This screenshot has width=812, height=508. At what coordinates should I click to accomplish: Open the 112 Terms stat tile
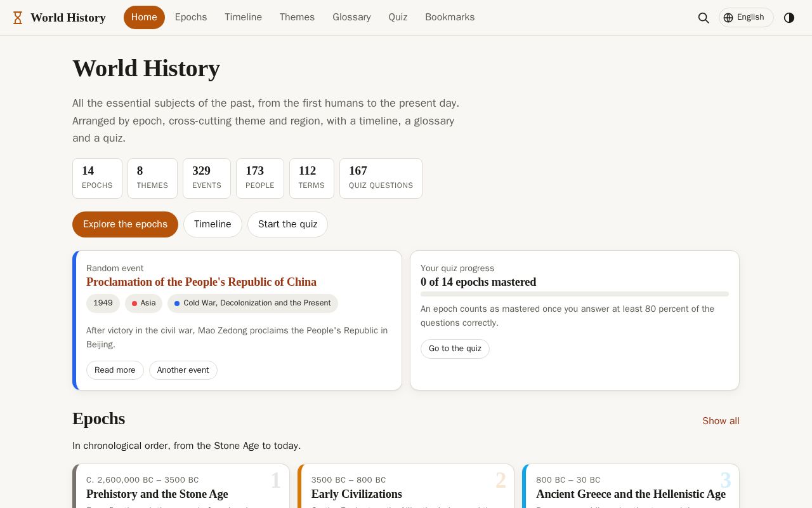pyautogui.click(x=311, y=178)
